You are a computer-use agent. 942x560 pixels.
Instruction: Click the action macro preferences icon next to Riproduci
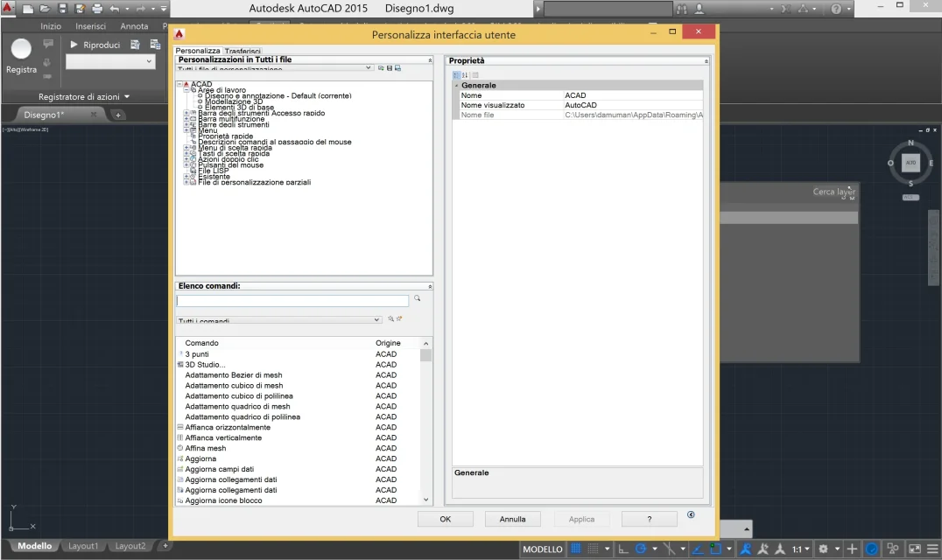click(x=135, y=45)
